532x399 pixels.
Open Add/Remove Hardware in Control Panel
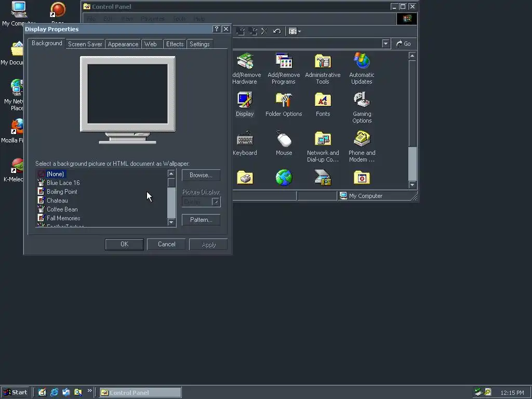point(246,68)
